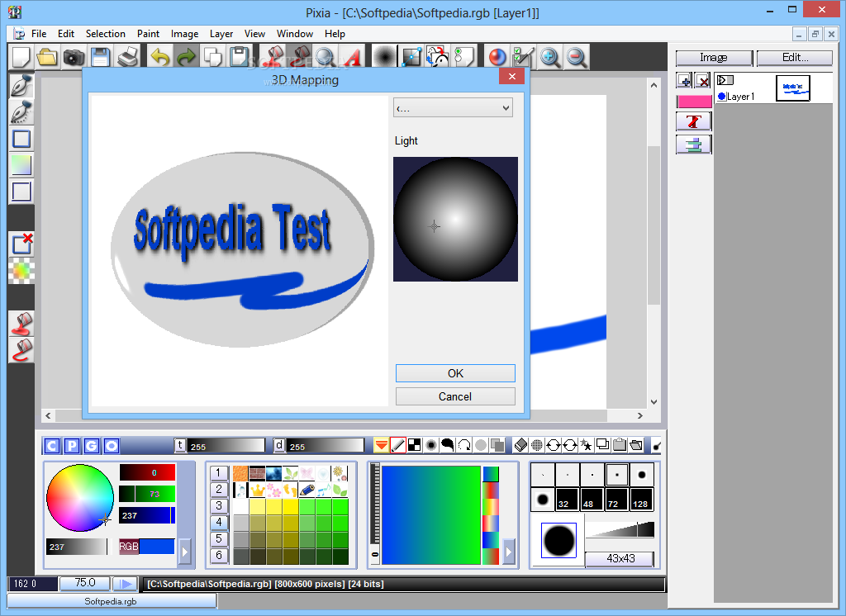Click the red-blue sphere icon
Screen dimensions: 846x616
pyautogui.click(x=497, y=57)
